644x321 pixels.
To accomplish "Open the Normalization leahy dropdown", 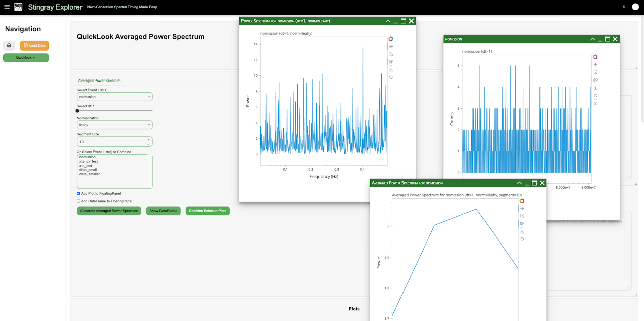I will [115, 125].
